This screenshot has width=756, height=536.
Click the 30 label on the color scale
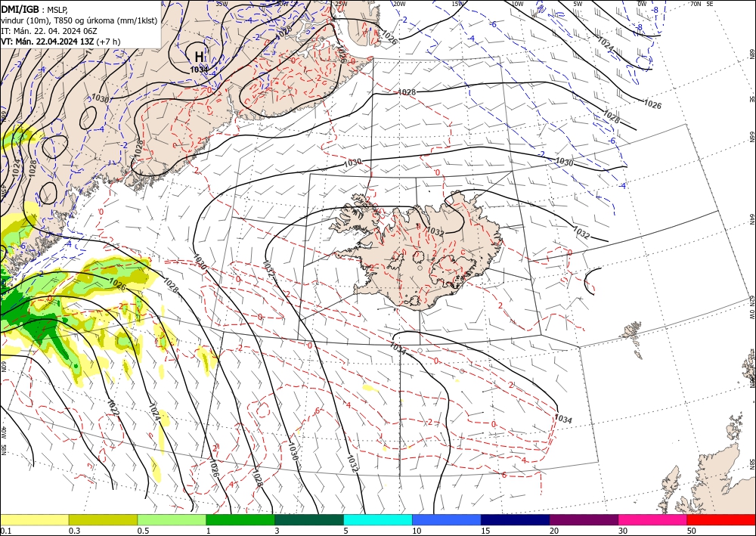[x=623, y=531]
